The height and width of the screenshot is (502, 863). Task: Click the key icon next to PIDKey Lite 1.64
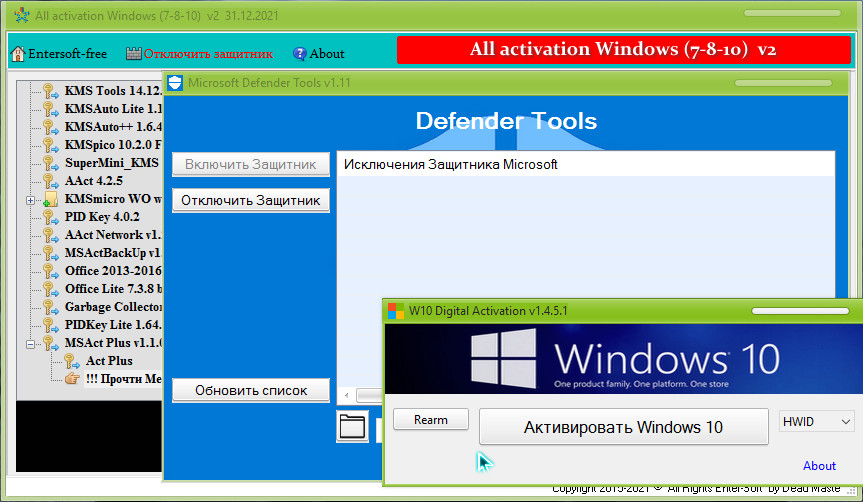tap(50, 325)
